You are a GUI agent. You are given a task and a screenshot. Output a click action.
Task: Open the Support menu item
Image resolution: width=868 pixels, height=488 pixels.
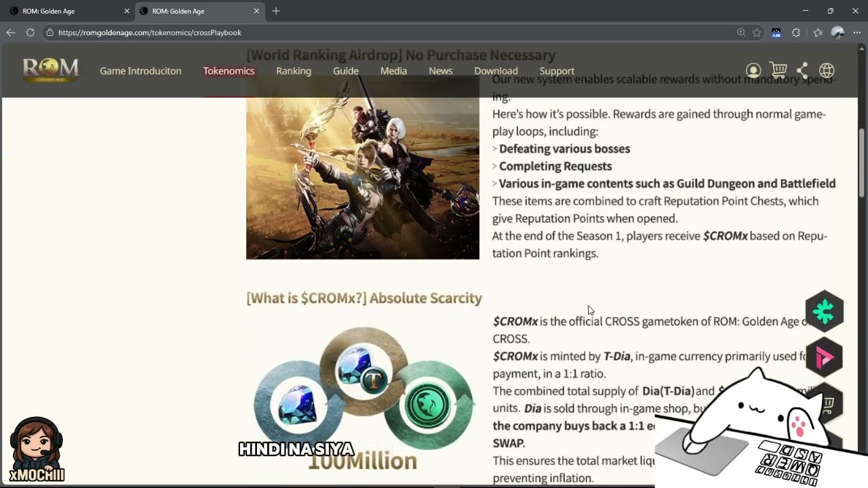557,70
